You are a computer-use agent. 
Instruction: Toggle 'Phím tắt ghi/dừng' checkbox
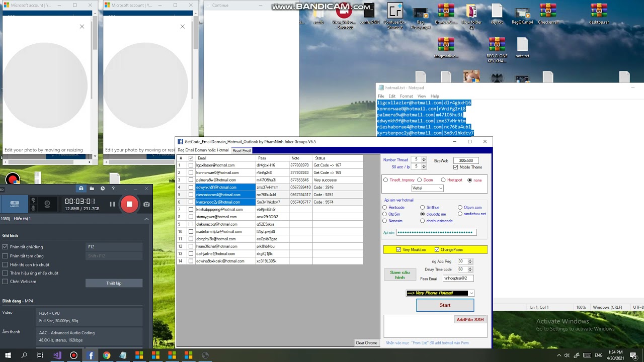click(x=5, y=247)
